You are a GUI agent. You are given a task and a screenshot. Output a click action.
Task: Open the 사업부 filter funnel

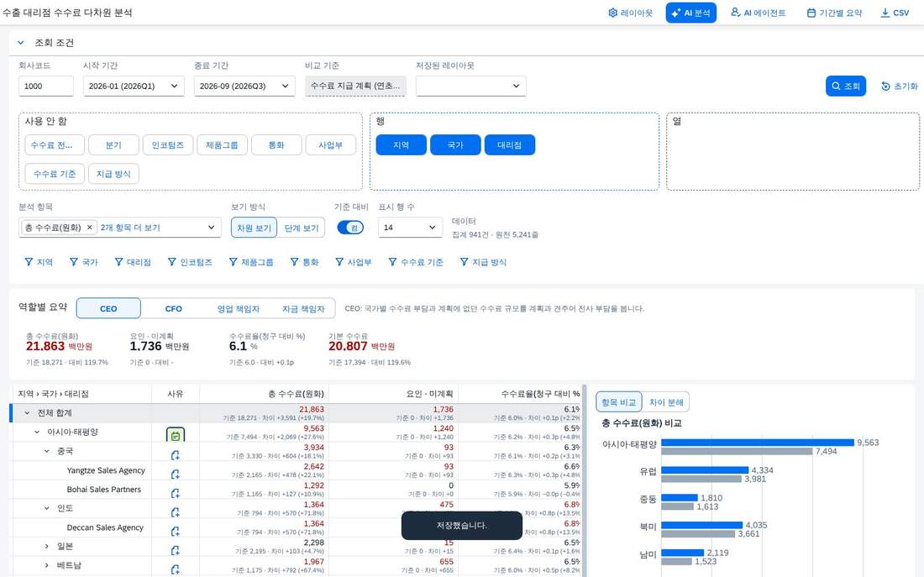pyautogui.click(x=339, y=262)
